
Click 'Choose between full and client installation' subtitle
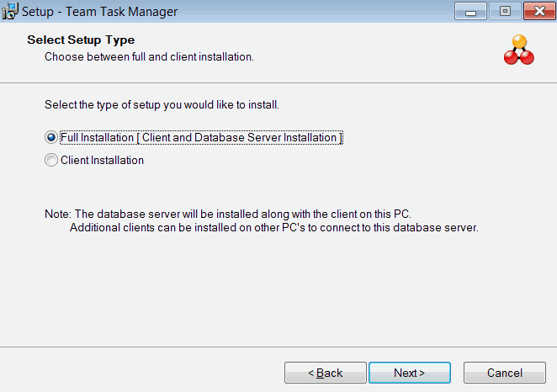[149, 57]
